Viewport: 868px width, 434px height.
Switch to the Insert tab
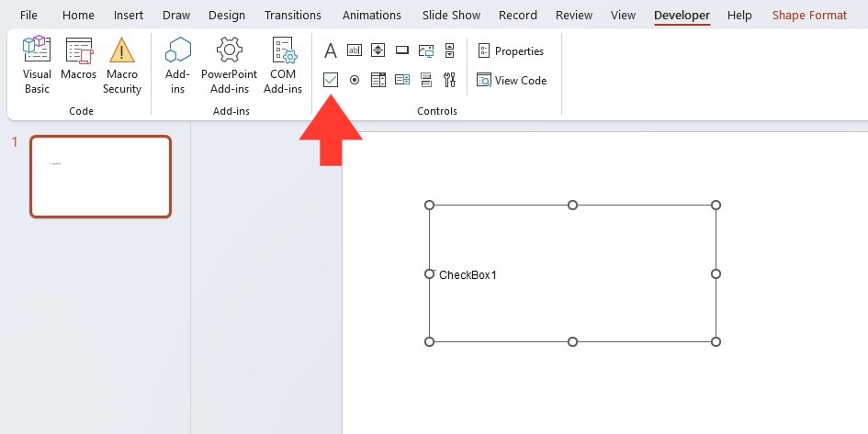point(129,15)
